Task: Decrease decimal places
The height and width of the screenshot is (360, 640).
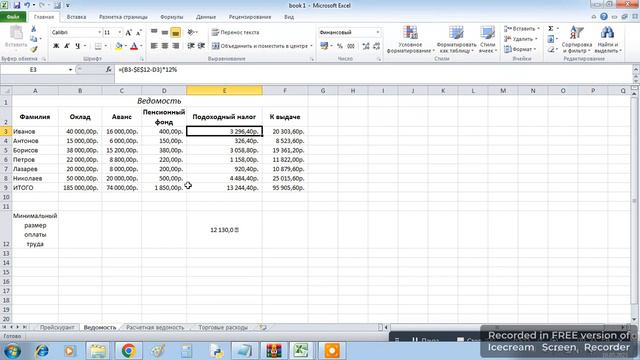Action: tap(376, 46)
